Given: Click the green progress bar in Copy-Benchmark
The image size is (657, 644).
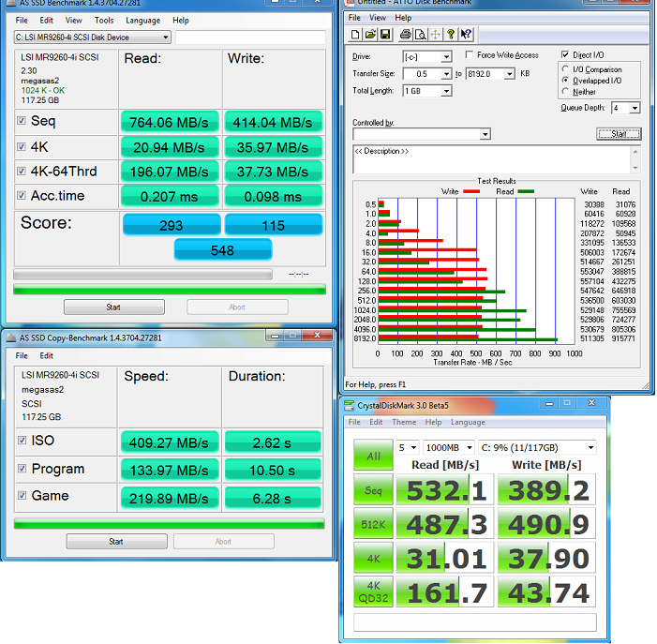Looking at the screenshot, I should (x=170, y=523).
